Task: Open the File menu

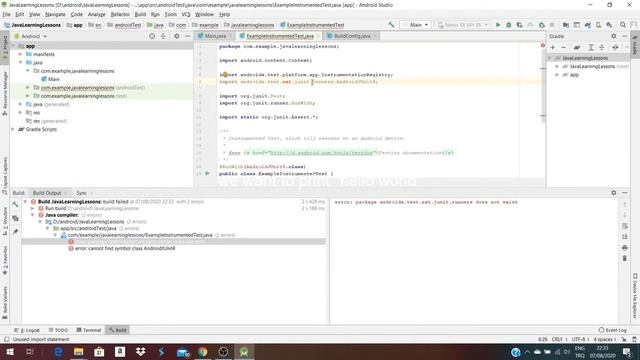Action: tap(7, 14)
